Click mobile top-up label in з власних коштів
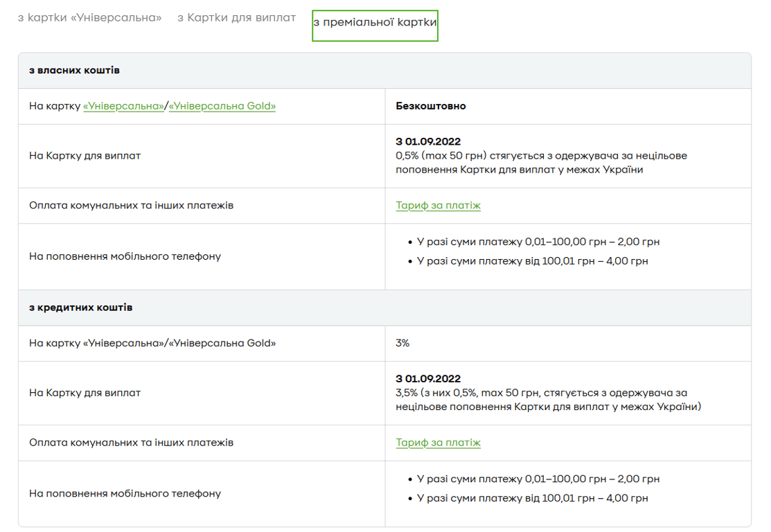 tap(125, 256)
